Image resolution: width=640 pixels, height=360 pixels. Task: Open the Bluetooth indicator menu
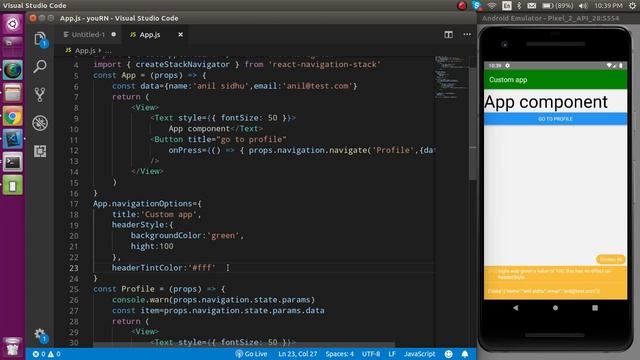(519, 5)
